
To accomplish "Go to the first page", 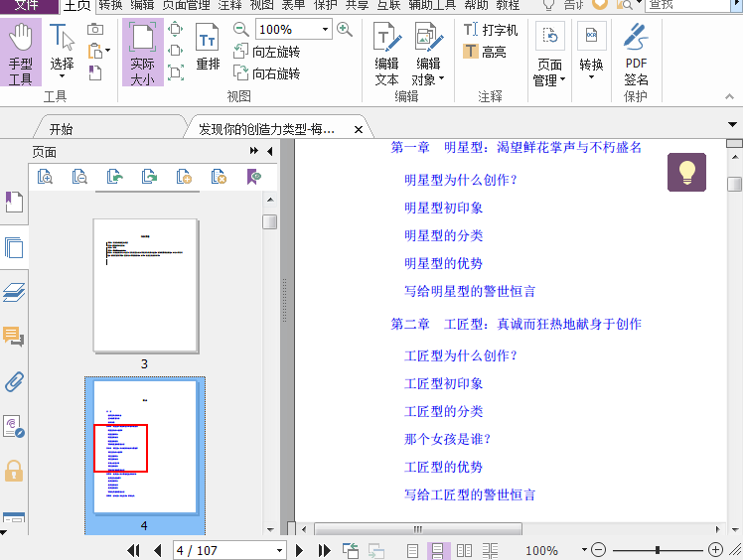I will click(x=133, y=550).
